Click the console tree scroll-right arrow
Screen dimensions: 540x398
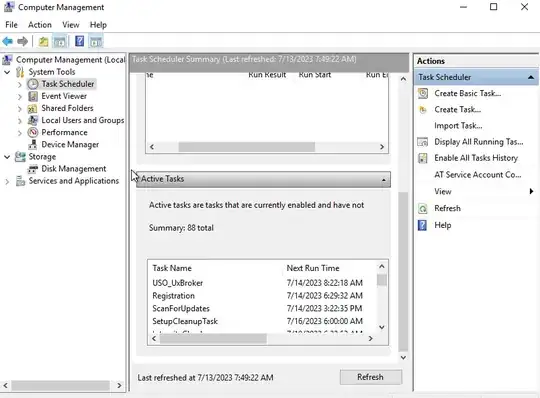(119, 386)
